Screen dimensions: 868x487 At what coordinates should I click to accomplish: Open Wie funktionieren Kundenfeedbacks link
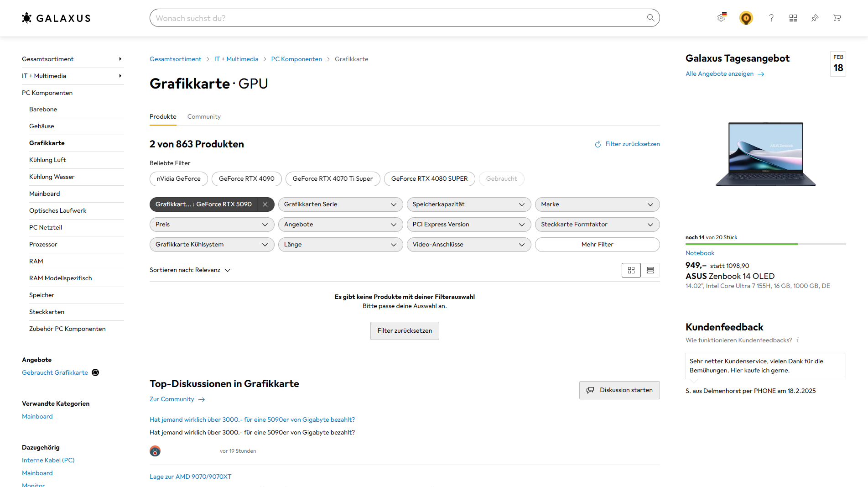pos(739,340)
